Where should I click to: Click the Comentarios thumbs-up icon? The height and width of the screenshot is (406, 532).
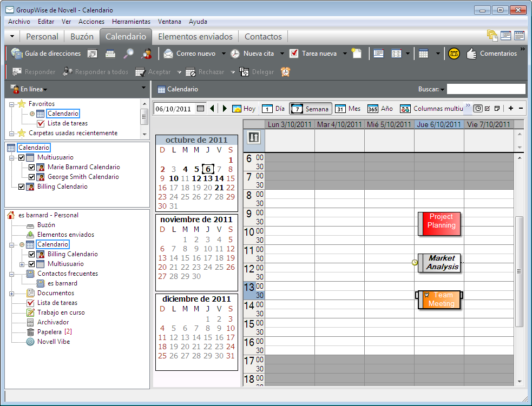pos(471,54)
